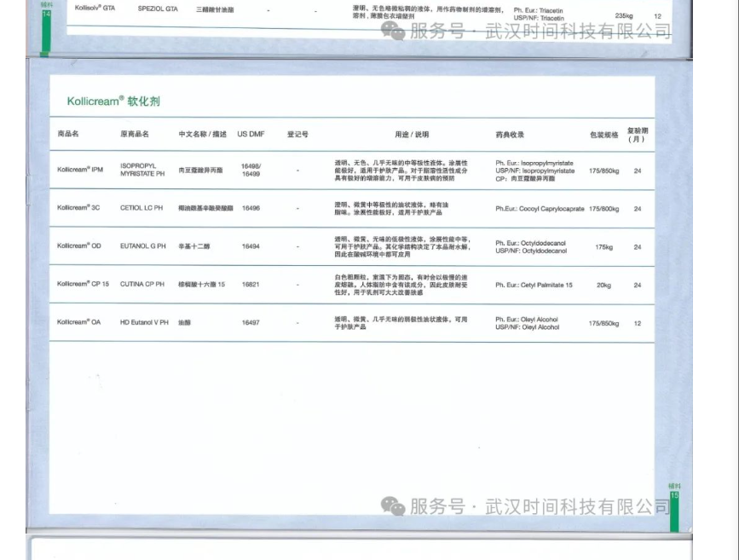The height and width of the screenshot is (560, 739).
Task: Select the CUTINA CP PH cell
Action: point(142,284)
